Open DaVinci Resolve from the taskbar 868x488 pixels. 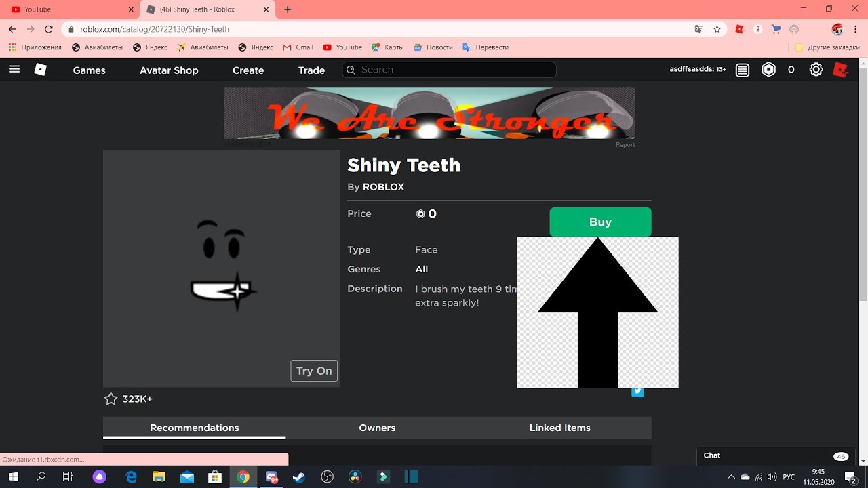[355, 477]
